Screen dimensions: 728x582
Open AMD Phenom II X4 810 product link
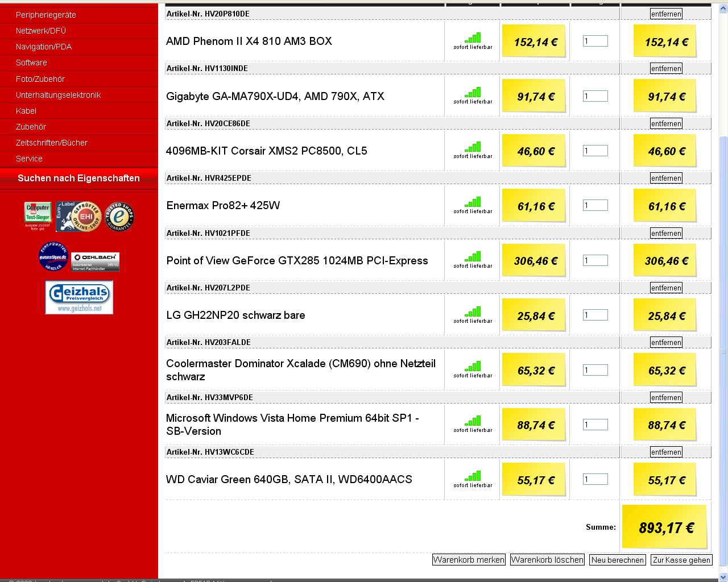tap(249, 41)
